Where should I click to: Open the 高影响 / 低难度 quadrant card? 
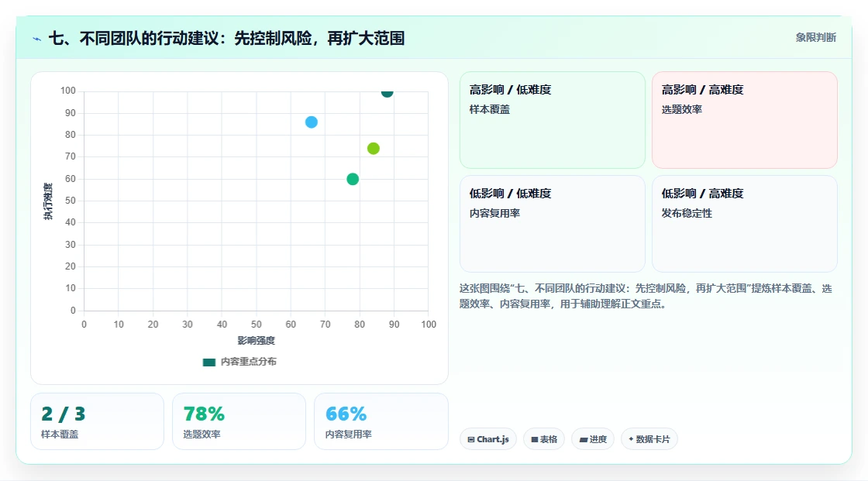click(x=553, y=120)
